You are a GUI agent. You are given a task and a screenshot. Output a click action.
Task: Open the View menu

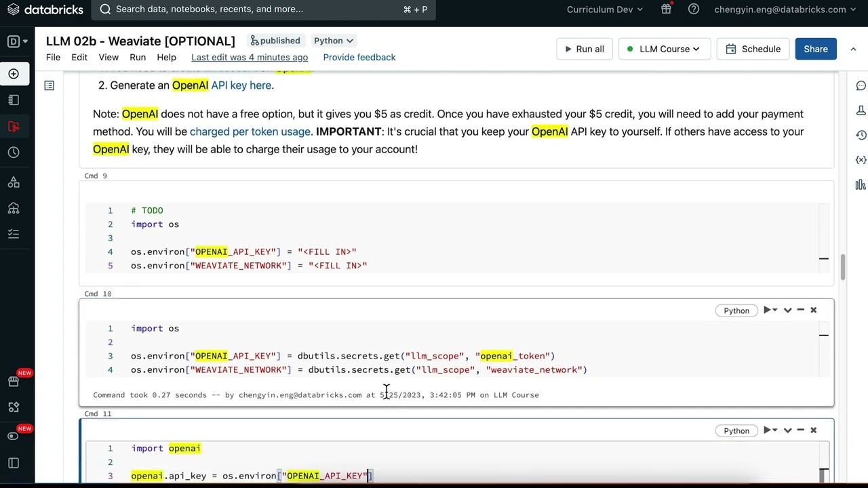tap(108, 57)
